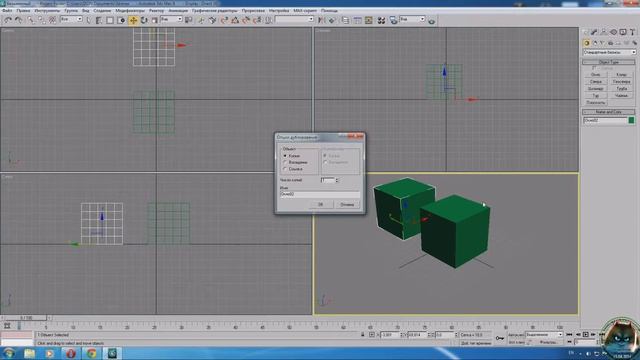Open the named selection sets dropdown
Screen dimensions: 640x360
(294, 19)
